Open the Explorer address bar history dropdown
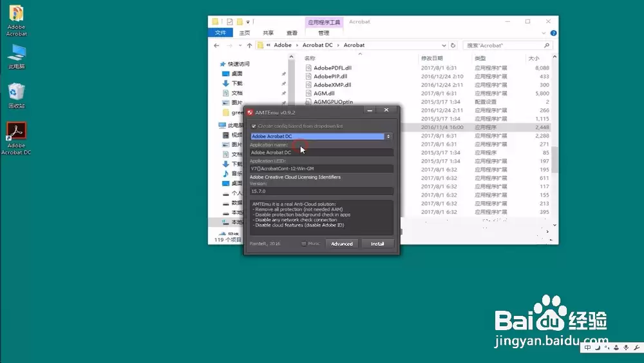644x363 pixels. 444,45
